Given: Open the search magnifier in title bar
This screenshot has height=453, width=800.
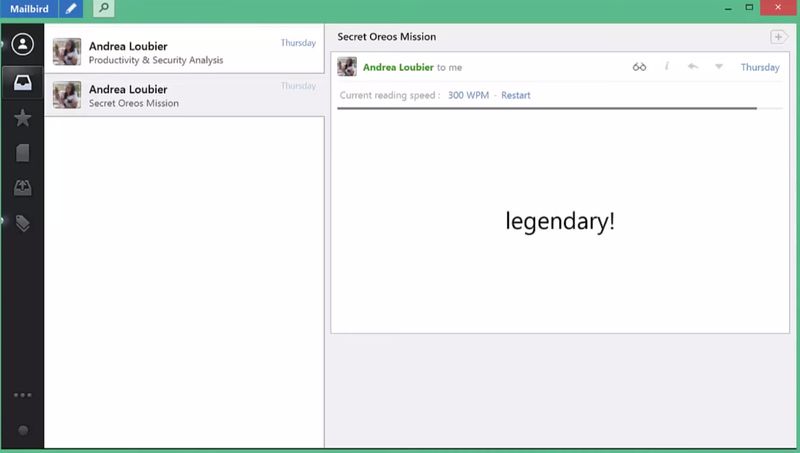Looking at the screenshot, I should pos(103,9).
